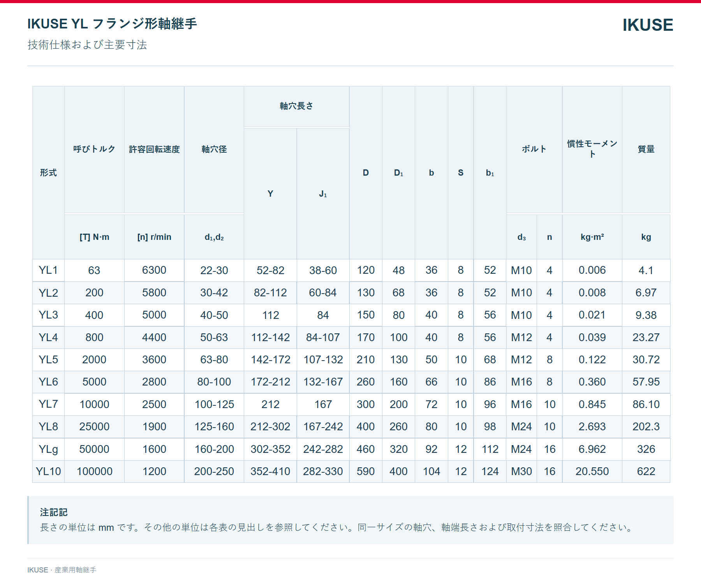This screenshot has width=701, height=588.
Task: Click YL6 speed value 2800
Action: tap(154, 382)
